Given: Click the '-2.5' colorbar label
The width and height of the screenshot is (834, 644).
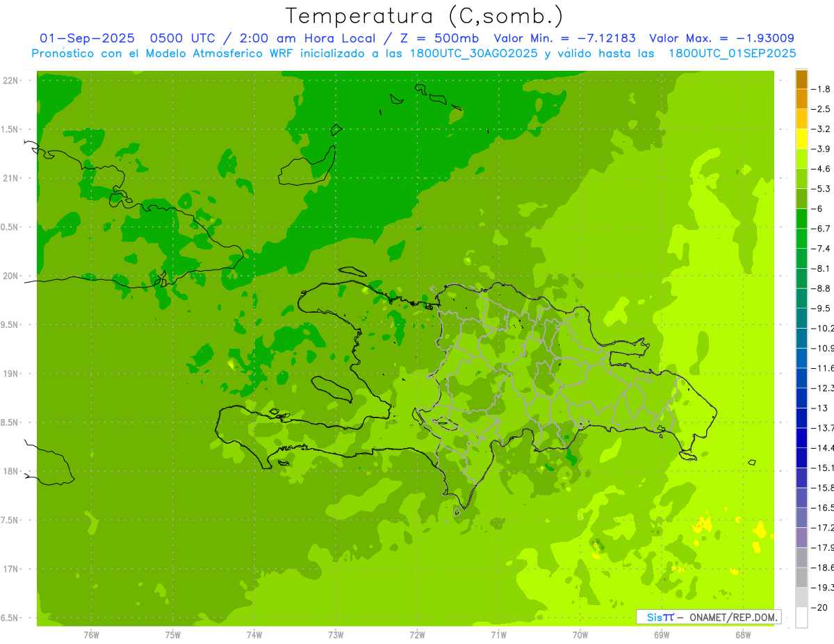Looking at the screenshot, I should (x=821, y=109).
